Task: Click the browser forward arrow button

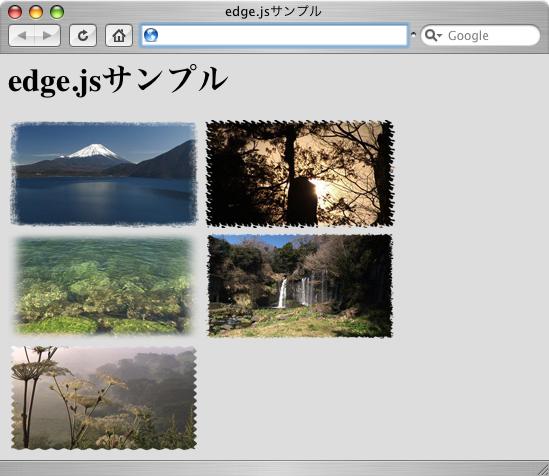Action: point(47,35)
